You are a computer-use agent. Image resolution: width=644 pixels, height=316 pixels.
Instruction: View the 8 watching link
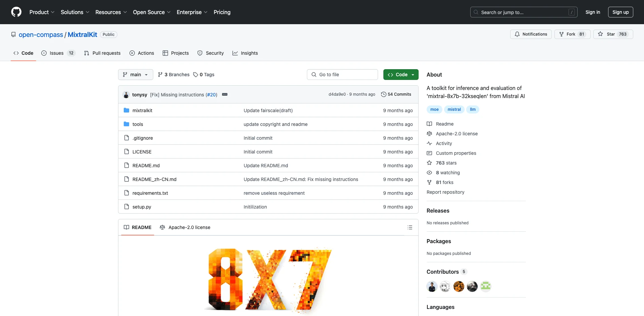(x=443, y=173)
